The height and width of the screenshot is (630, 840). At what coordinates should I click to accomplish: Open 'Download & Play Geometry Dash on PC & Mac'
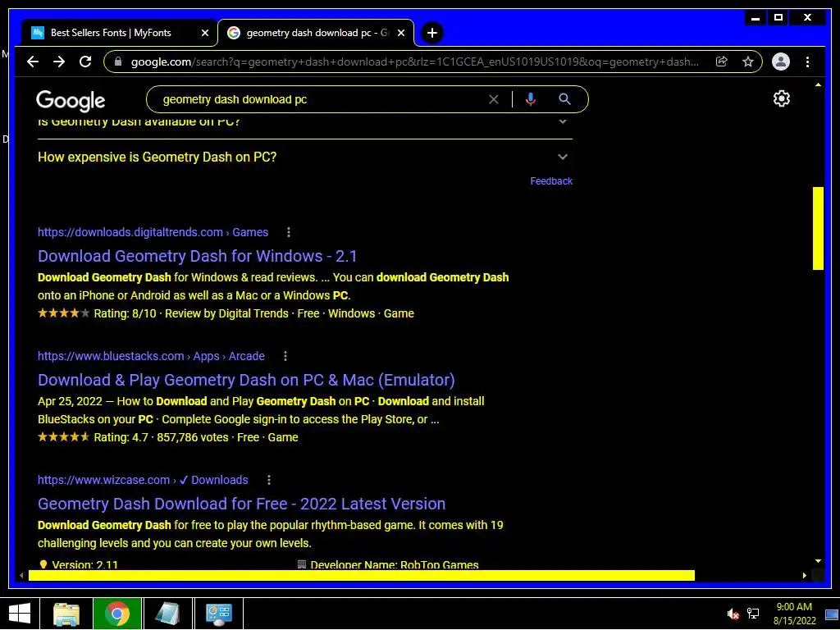coord(246,380)
